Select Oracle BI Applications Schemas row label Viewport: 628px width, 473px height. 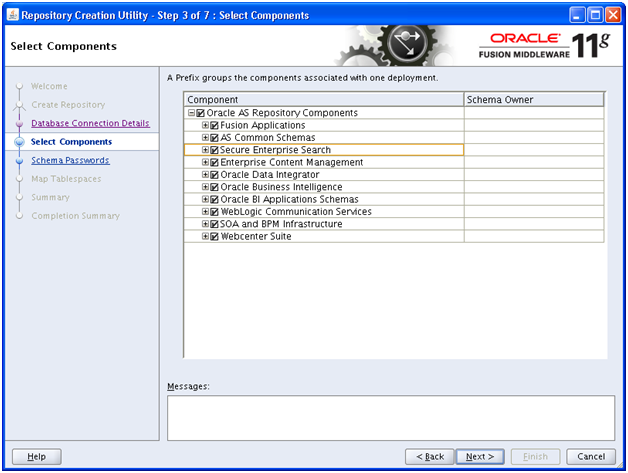pyautogui.click(x=289, y=199)
